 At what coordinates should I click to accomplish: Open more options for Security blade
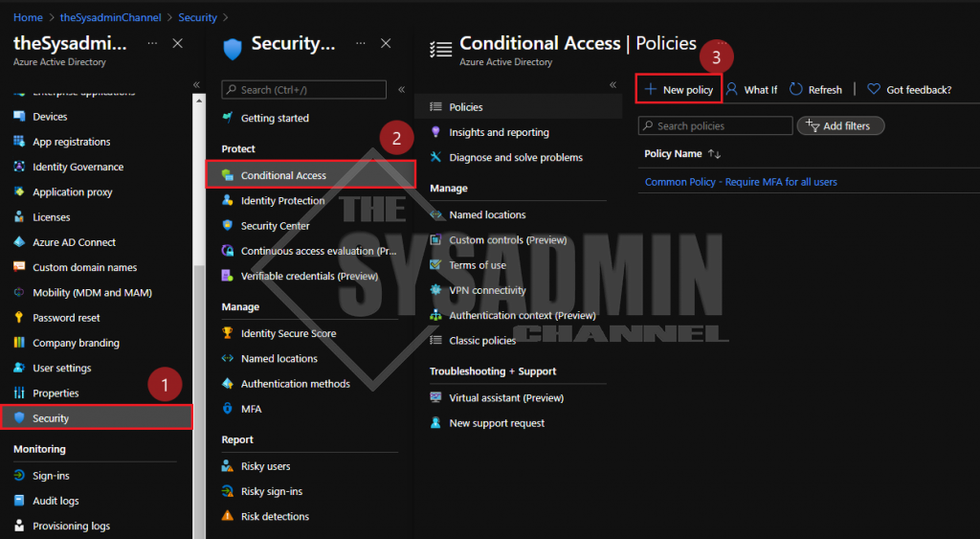coord(361,43)
